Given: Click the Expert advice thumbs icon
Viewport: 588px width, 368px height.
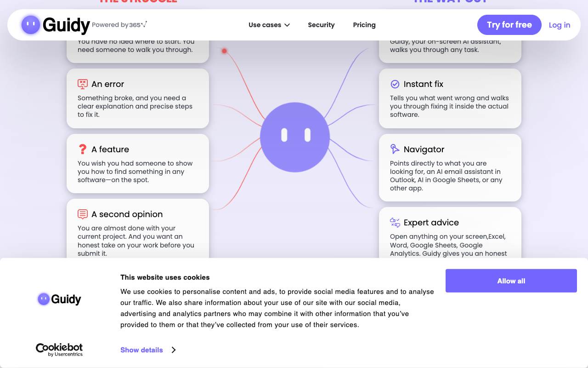Looking at the screenshot, I should click(395, 223).
